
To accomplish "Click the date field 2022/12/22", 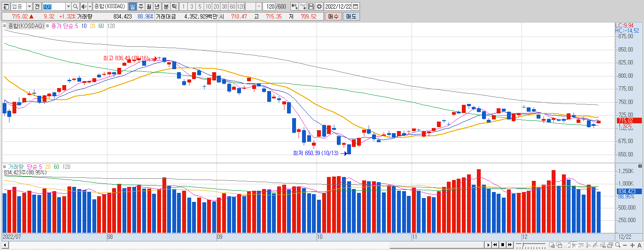I will point(338,6).
